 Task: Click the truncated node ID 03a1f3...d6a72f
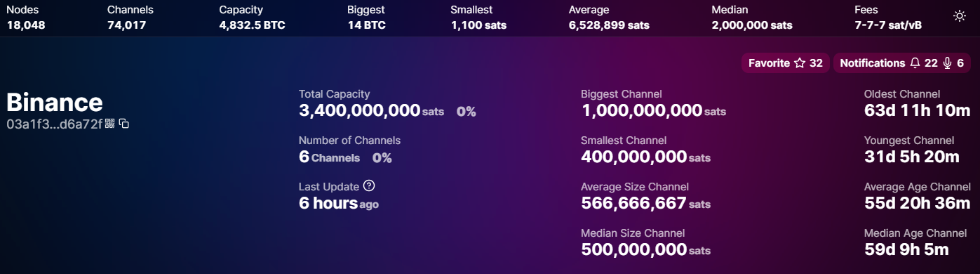55,124
